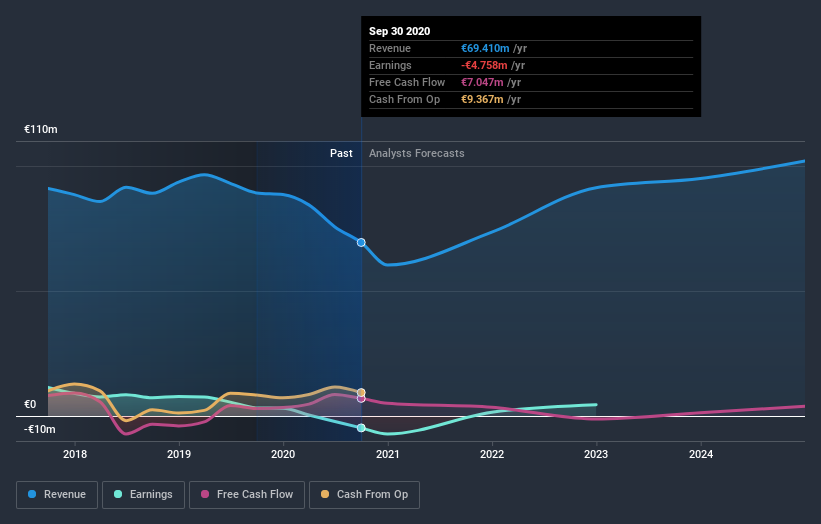Viewport: 821px width, 524px height.
Task: Click the Analysts Forecasts label
Action: (417, 153)
